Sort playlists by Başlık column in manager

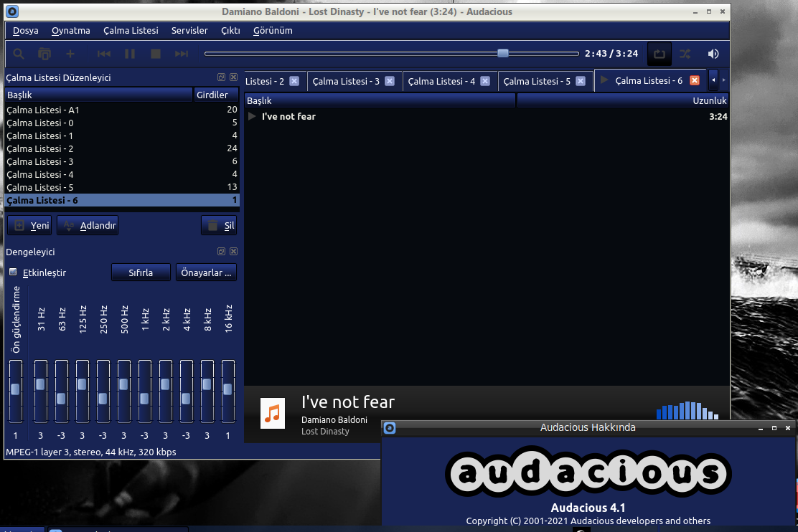pyautogui.click(x=99, y=95)
